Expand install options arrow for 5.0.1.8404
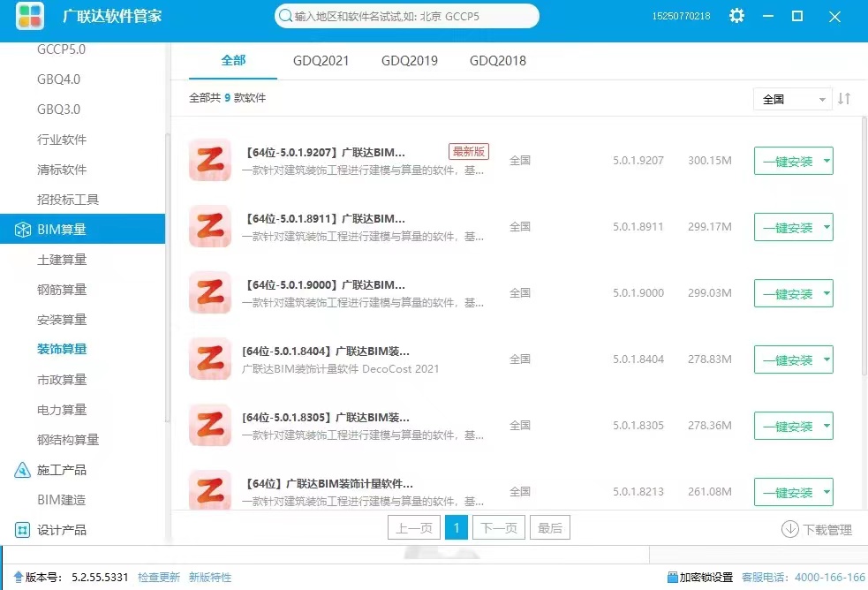 826,359
